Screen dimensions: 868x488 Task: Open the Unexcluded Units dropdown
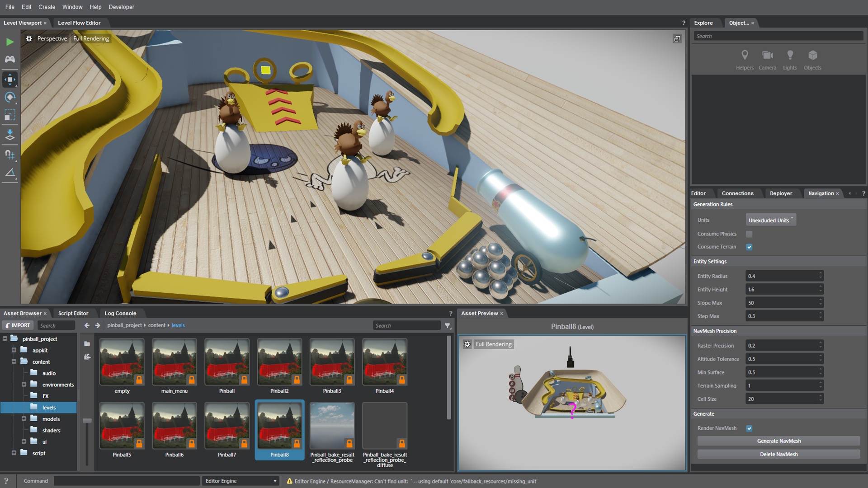point(770,221)
